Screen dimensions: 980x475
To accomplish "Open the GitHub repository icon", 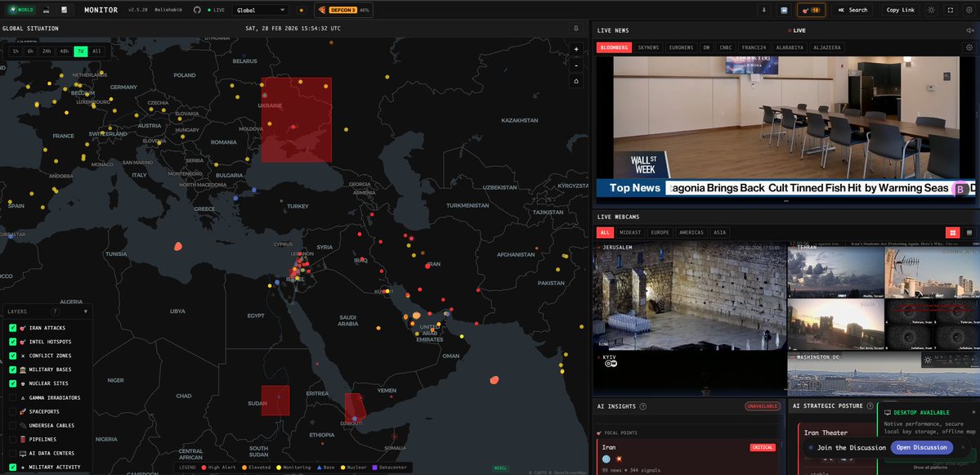I will [x=198, y=10].
